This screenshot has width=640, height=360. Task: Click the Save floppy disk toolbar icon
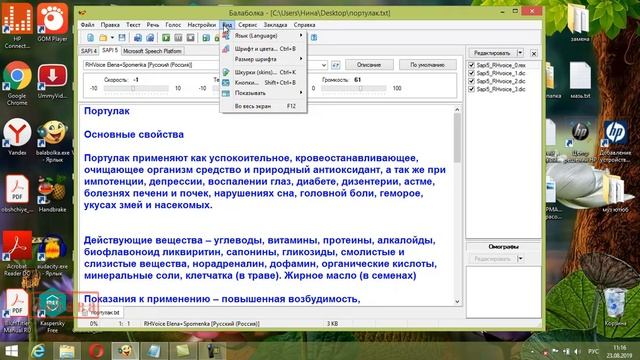click(x=122, y=38)
